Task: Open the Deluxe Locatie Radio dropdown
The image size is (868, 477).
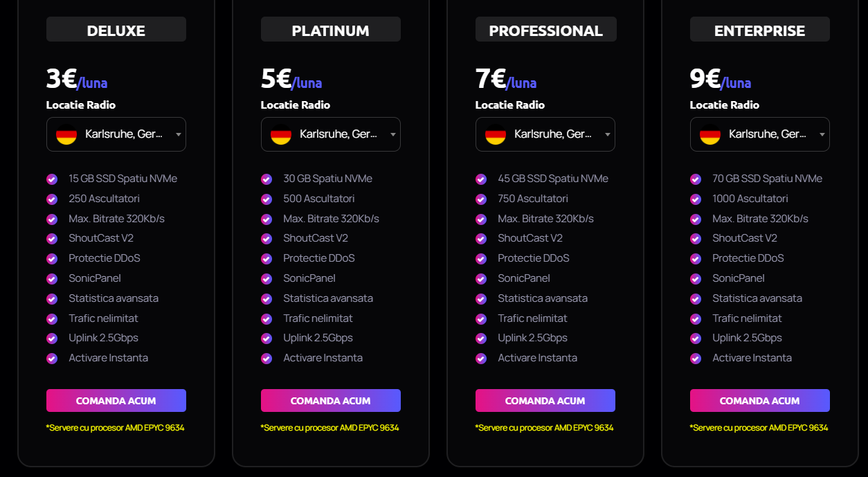Action: pyautogui.click(x=116, y=134)
